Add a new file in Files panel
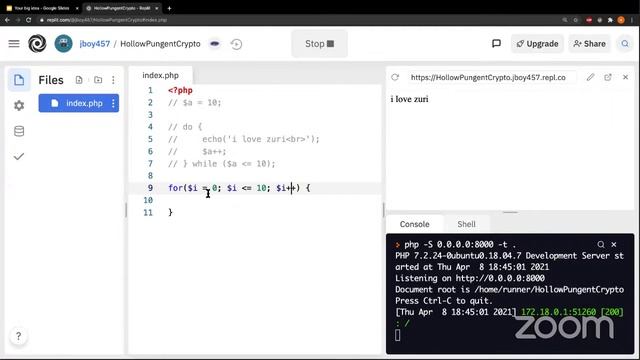Image resolution: width=640 pixels, height=360 pixels. point(79,80)
